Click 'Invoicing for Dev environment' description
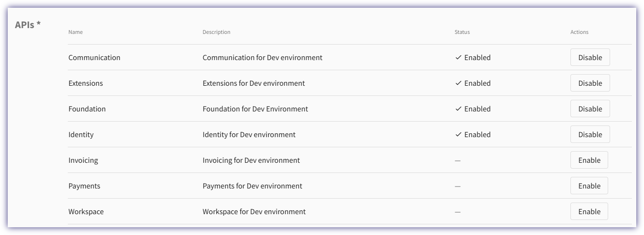Viewport: 644px width, 235px height. [251, 160]
